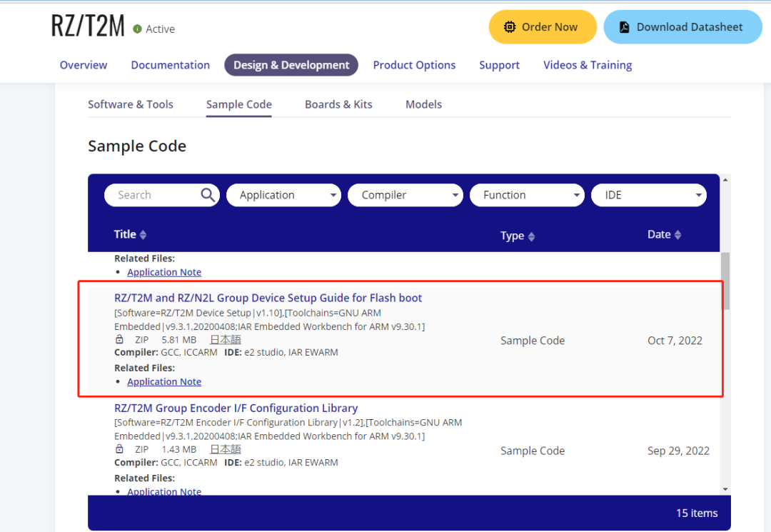Open RZ/T2M Device Setup Guide for Flash boot
This screenshot has height=532, width=771.
[x=268, y=298]
